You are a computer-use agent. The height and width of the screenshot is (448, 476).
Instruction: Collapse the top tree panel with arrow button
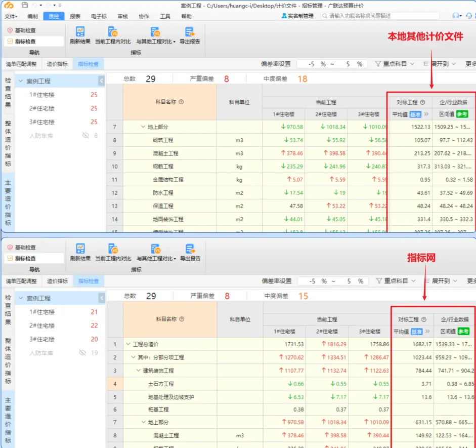(102, 81)
